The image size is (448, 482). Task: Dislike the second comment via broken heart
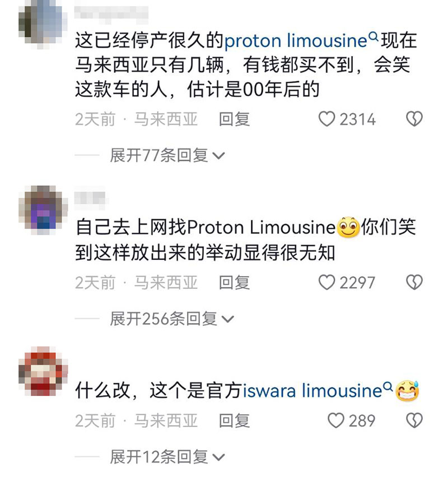coord(414,282)
